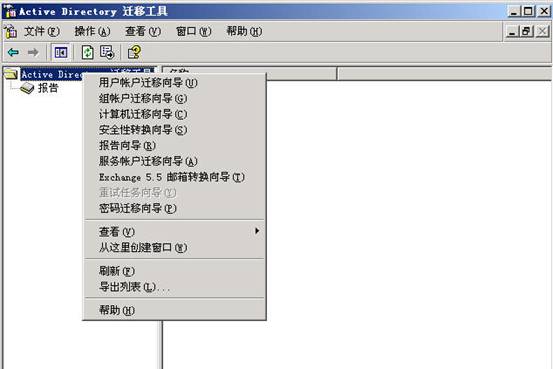Toggle the show/hide console tree icon

pyautogui.click(x=61, y=53)
